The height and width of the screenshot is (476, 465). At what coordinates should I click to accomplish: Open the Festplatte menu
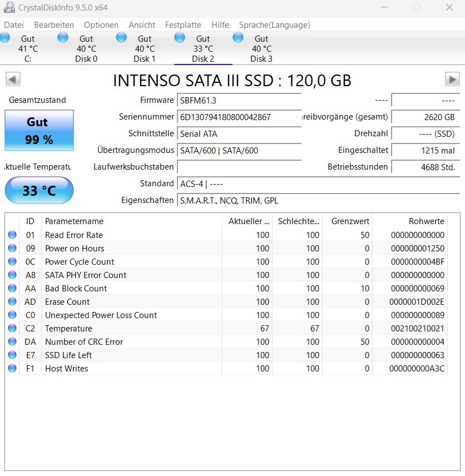point(183,25)
